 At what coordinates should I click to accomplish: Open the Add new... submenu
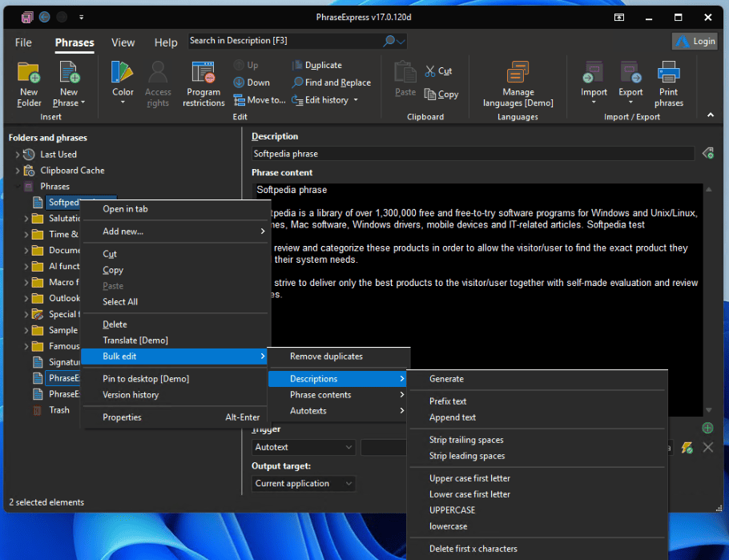(x=175, y=232)
